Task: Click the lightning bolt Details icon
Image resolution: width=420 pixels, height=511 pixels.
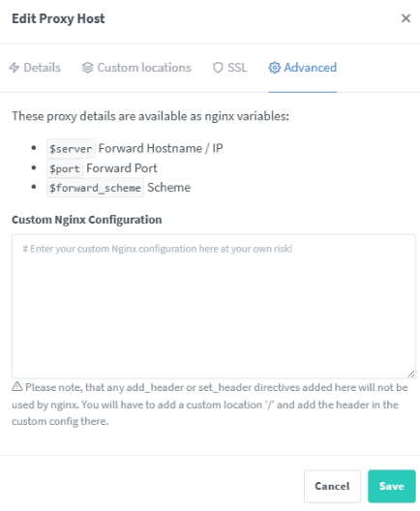Action: (14, 68)
